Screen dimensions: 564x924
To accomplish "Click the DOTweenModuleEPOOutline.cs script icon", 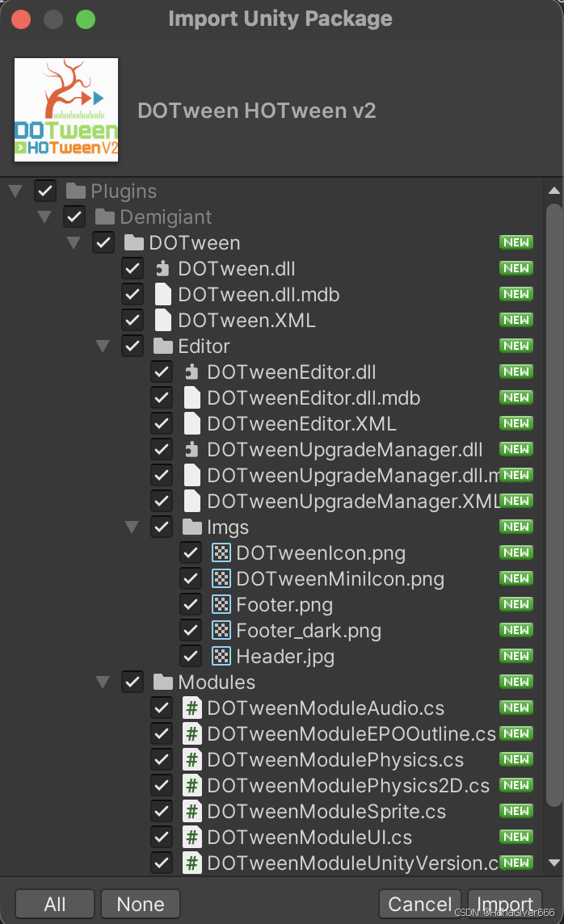I will (x=192, y=733).
